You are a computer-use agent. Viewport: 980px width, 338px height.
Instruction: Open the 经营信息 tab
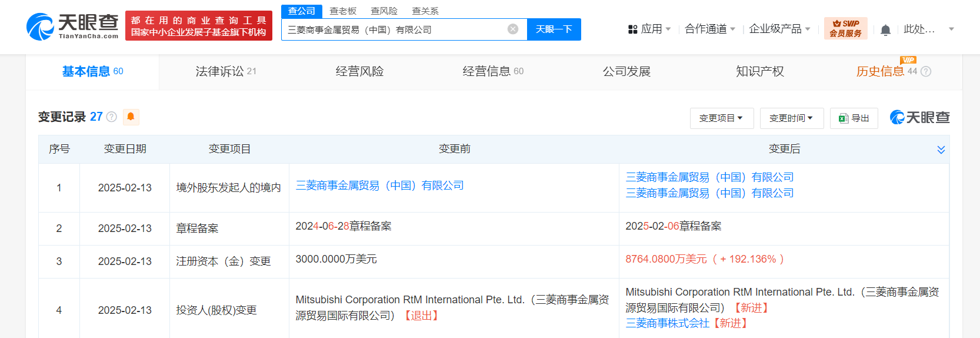click(493, 71)
